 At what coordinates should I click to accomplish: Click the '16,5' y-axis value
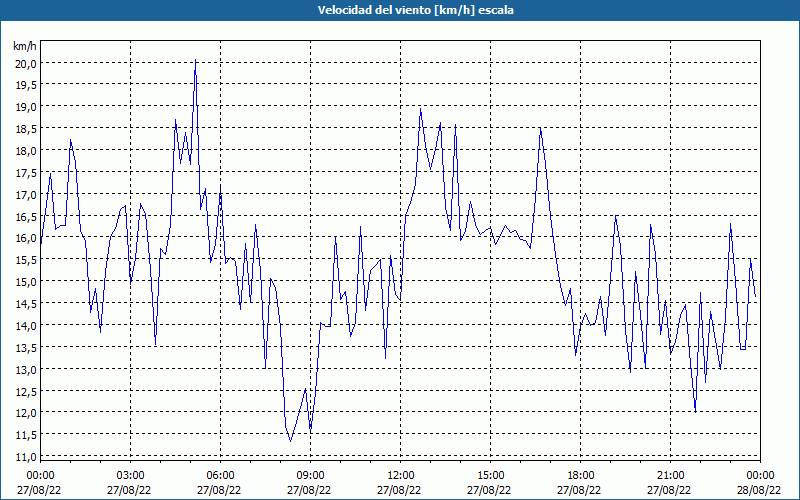26,217
